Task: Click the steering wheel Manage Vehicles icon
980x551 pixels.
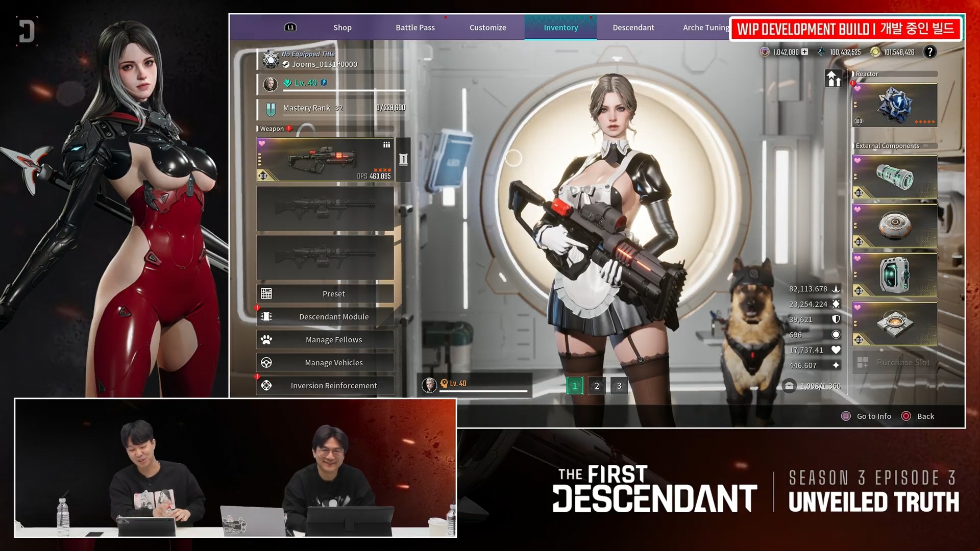Action: (266, 363)
